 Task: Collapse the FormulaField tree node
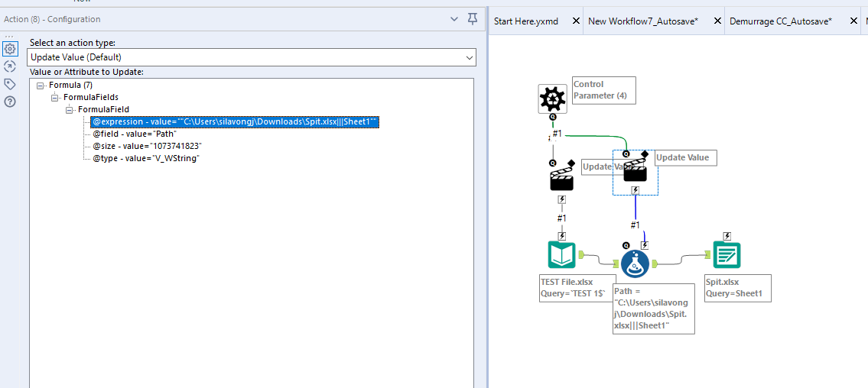click(70, 110)
